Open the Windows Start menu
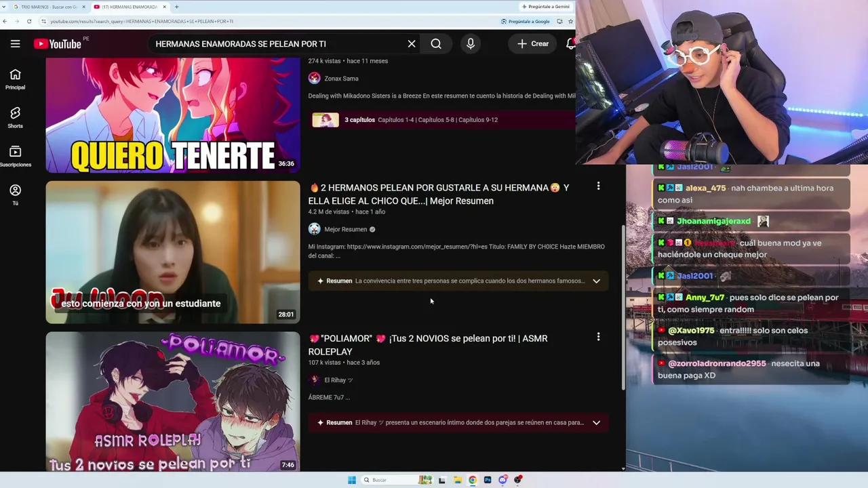Image resolution: width=868 pixels, height=488 pixels. (x=352, y=480)
